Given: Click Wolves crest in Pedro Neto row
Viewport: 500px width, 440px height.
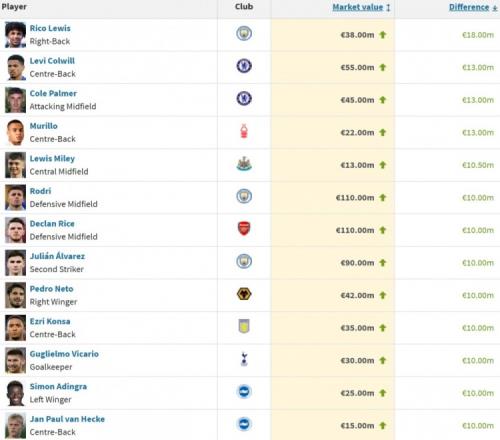Looking at the screenshot, I should pos(244,294).
